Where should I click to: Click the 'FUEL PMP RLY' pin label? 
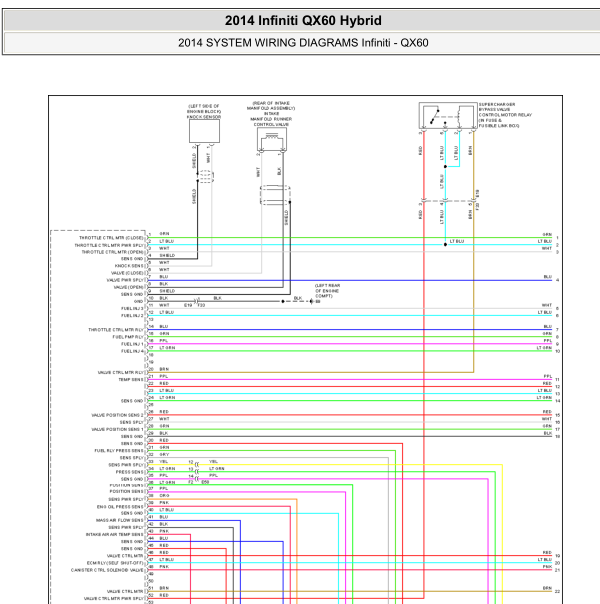click(128, 337)
